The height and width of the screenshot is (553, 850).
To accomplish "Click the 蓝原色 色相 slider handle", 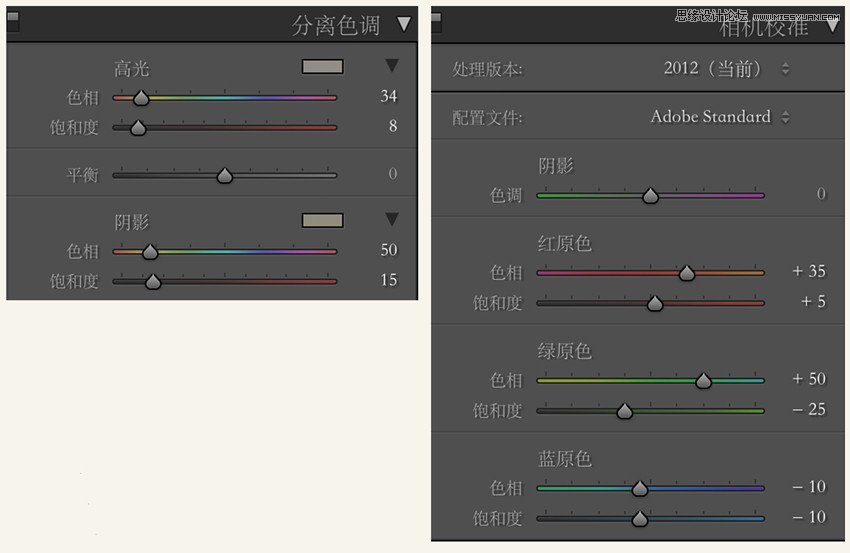I will 640,488.
